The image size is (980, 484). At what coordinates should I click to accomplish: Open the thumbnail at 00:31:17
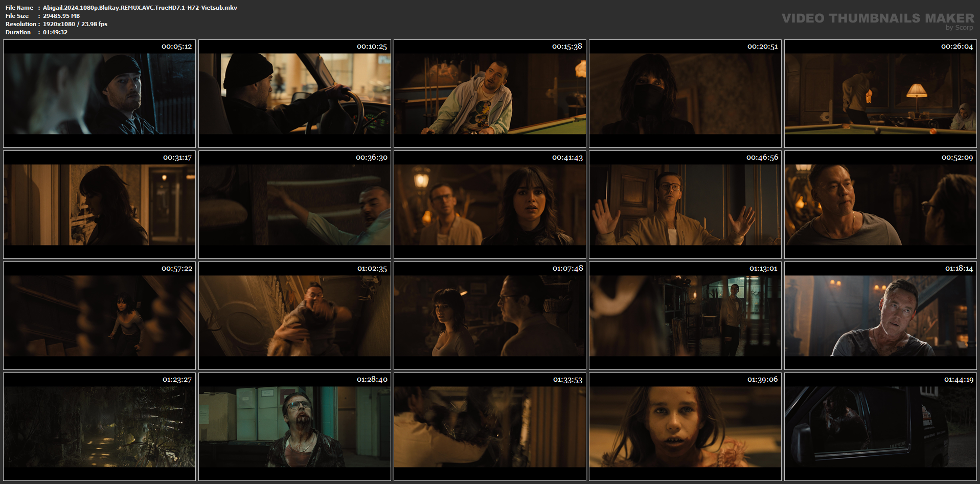click(x=100, y=205)
